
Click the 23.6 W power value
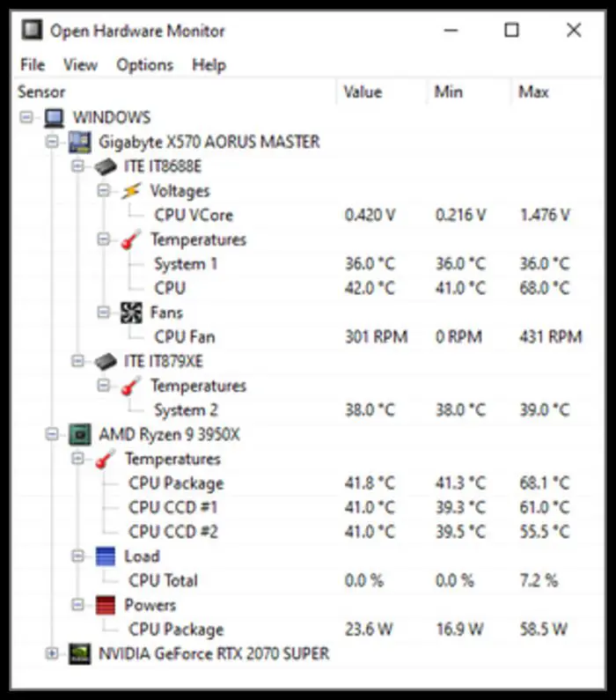pos(369,629)
